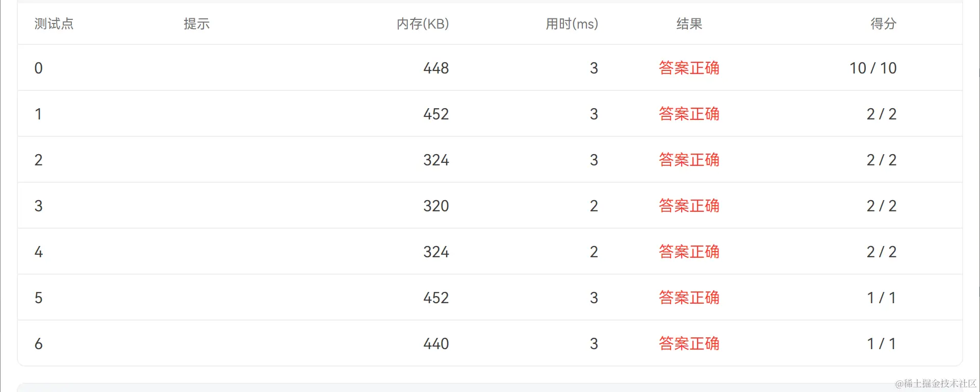Select the 答案正确 result for test point 0

coord(689,68)
